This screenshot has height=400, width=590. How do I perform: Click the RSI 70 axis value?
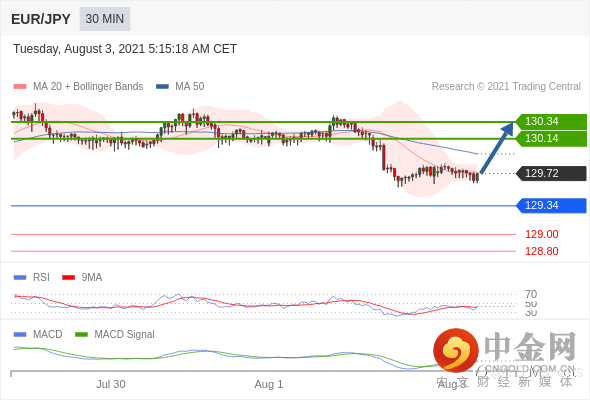pyautogui.click(x=531, y=294)
